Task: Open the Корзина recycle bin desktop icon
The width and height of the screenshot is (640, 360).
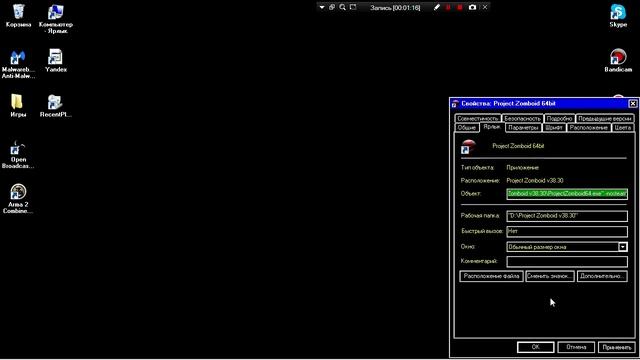Action: pyautogui.click(x=18, y=16)
